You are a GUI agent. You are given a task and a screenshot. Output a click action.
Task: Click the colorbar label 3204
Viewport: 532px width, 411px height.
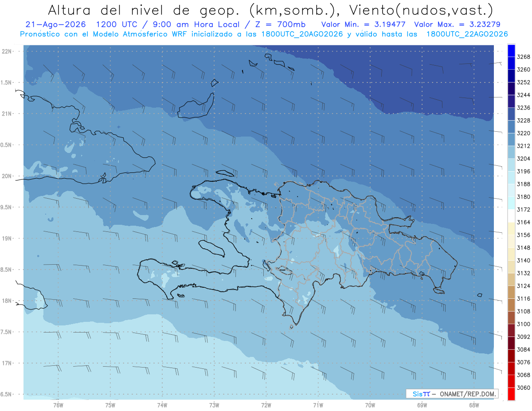(x=523, y=159)
